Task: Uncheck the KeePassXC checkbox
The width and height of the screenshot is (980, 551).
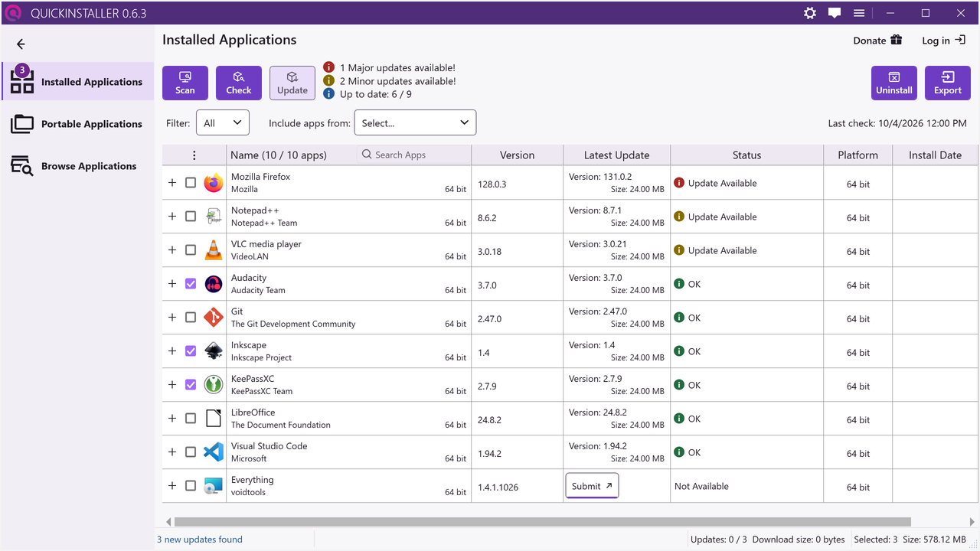Action: pyautogui.click(x=191, y=385)
